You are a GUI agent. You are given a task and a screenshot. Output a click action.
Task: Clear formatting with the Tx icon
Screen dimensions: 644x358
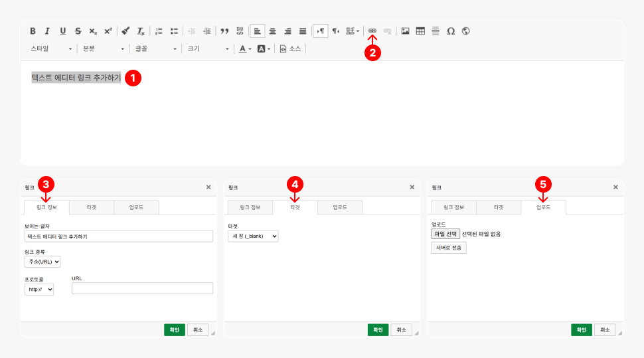[x=141, y=31]
